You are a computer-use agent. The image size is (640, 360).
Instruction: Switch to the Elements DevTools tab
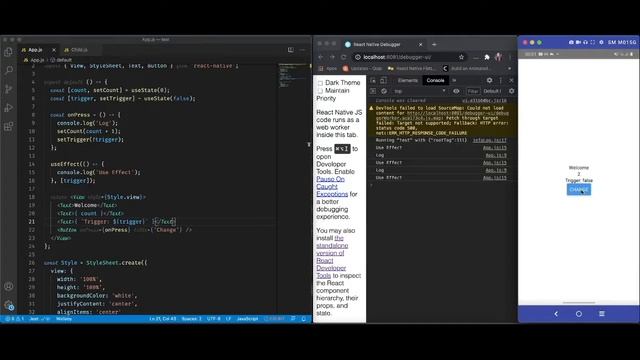pos(408,80)
